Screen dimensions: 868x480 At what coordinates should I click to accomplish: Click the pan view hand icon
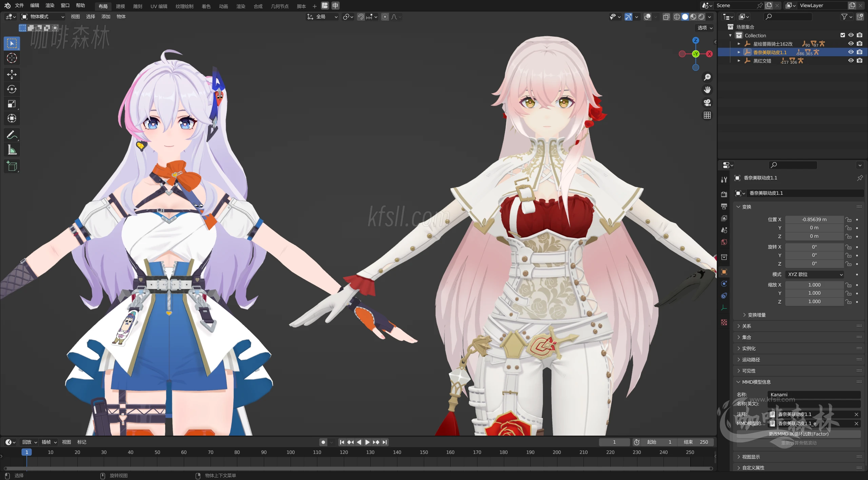707,90
